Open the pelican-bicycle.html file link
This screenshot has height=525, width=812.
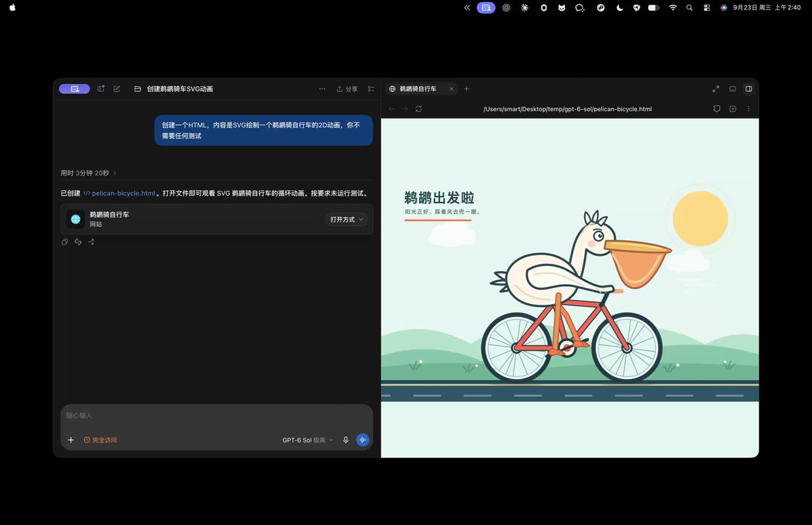(119, 193)
